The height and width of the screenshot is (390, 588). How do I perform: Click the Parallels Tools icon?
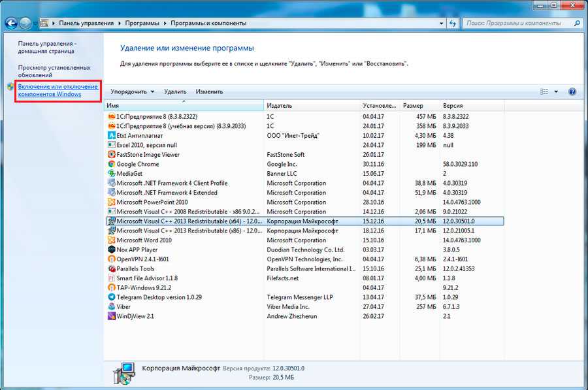[111, 268]
